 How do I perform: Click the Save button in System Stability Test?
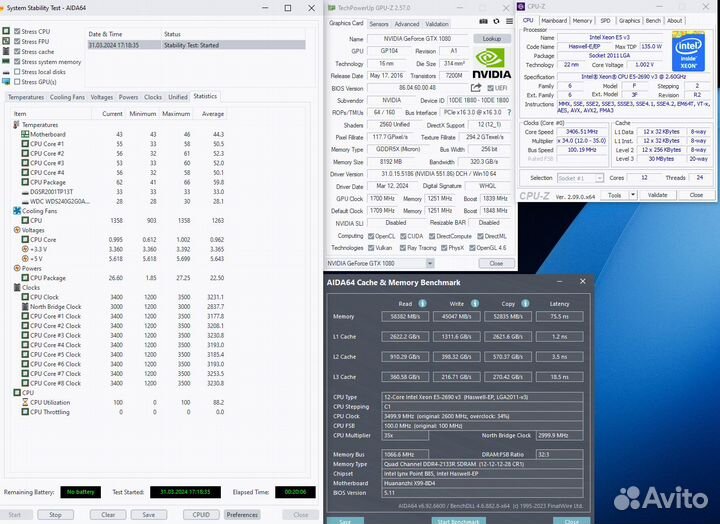coord(148,515)
